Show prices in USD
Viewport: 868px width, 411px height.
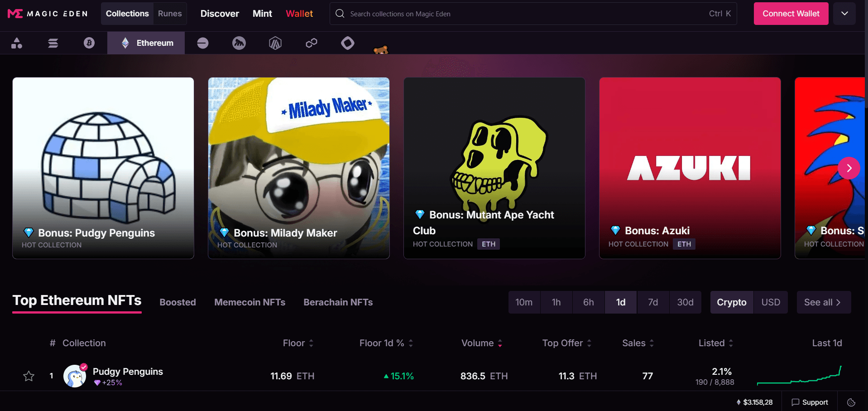coord(771,302)
